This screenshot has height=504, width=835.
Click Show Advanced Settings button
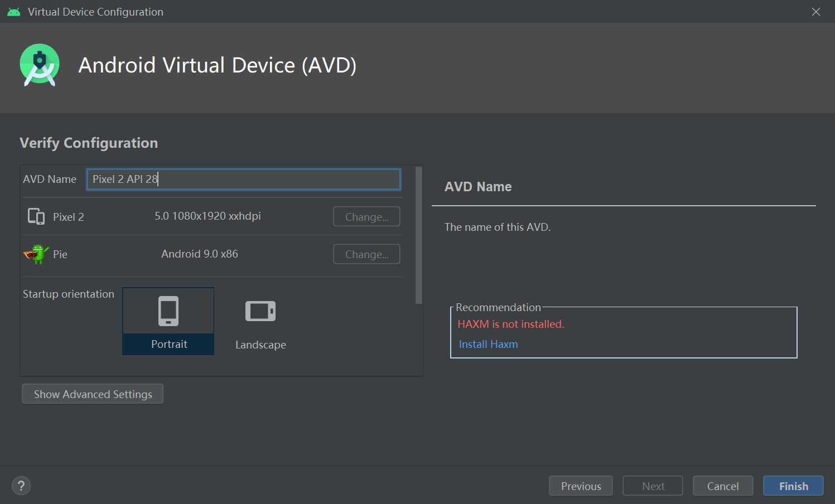click(93, 394)
